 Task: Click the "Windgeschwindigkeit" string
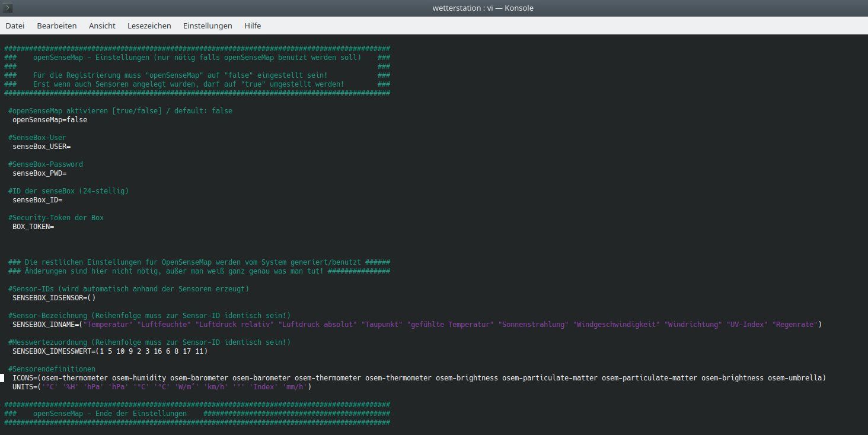[x=617, y=325]
